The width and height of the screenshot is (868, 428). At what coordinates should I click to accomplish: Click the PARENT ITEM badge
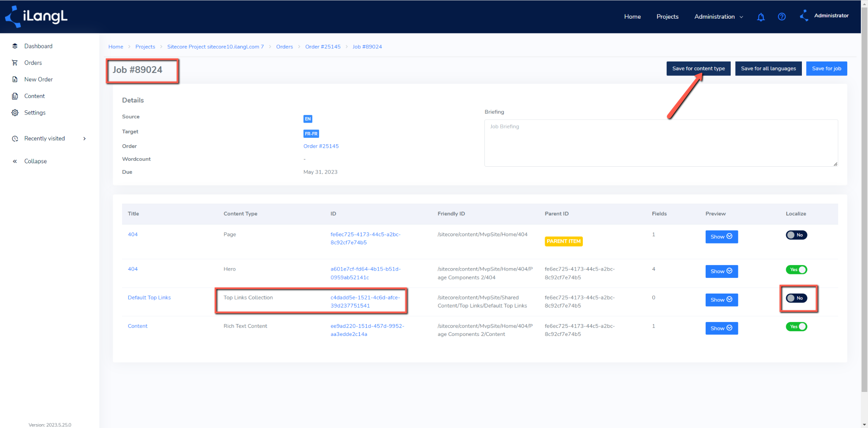(564, 241)
